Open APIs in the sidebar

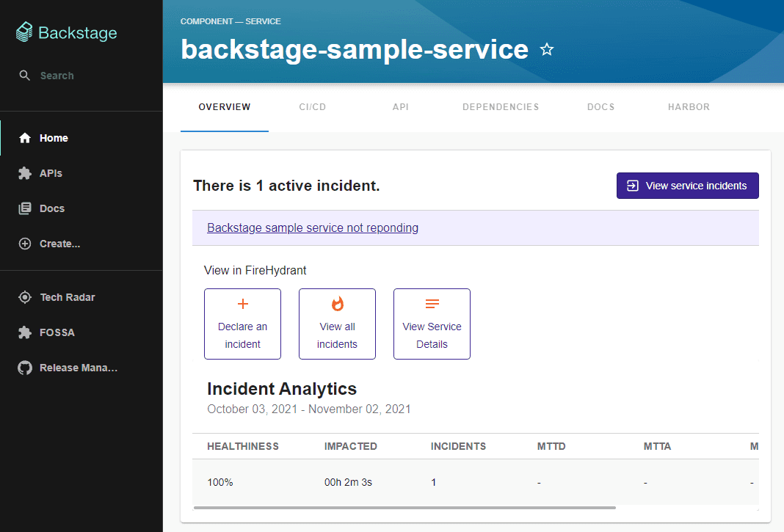81,173
